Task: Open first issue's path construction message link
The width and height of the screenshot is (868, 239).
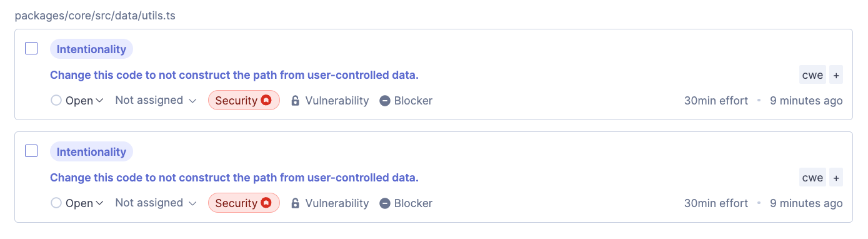Action: tap(234, 75)
